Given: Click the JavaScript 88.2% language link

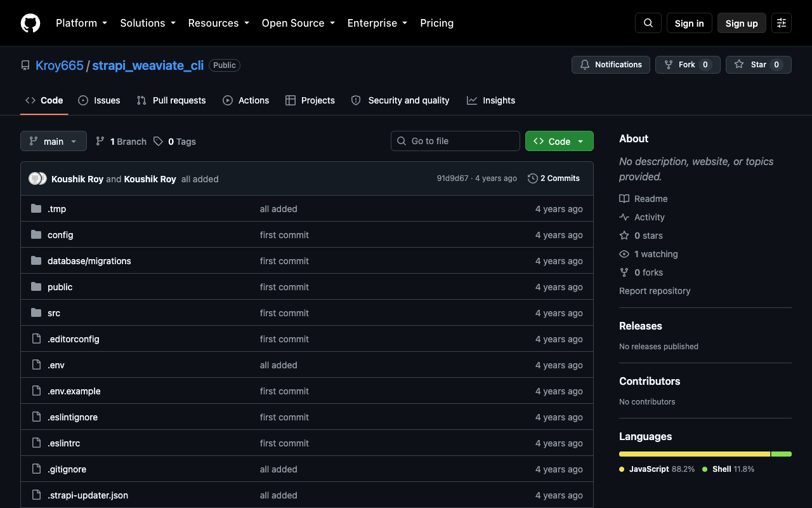Looking at the screenshot, I should [x=657, y=469].
